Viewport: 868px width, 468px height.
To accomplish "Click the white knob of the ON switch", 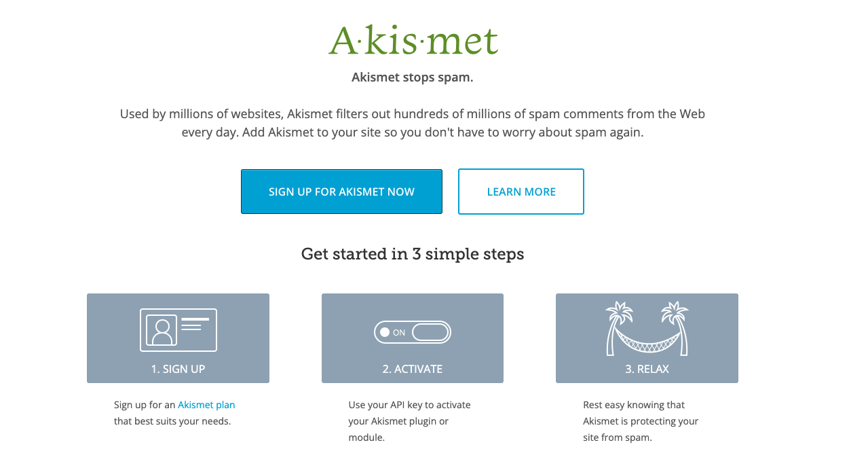I will point(385,332).
